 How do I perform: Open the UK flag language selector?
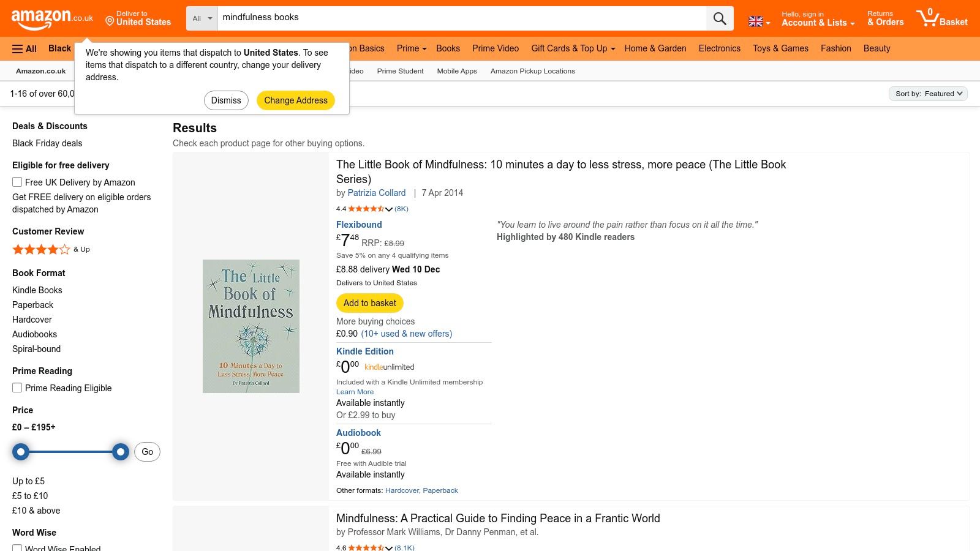757,20
